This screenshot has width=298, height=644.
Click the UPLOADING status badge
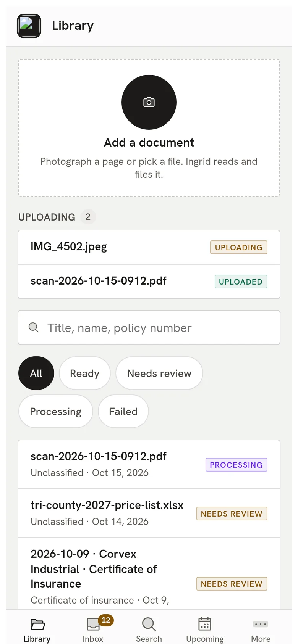tap(239, 247)
